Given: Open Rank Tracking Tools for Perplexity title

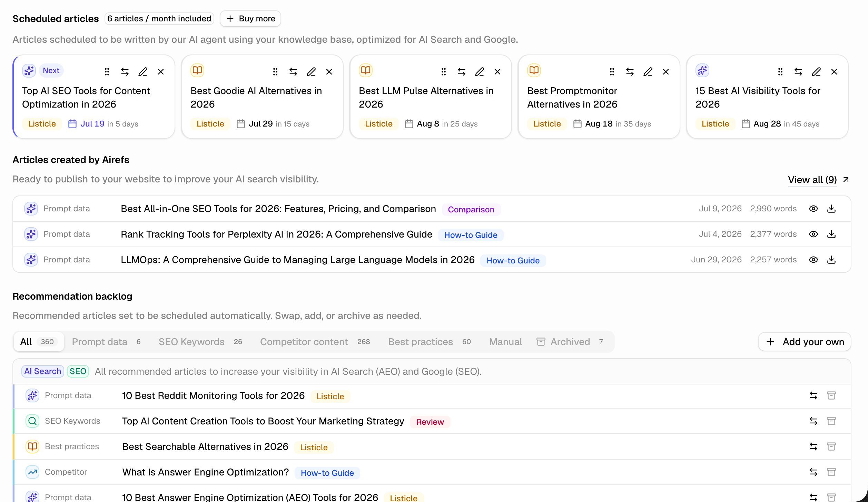Looking at the screenshot, I should pos(276,234).
